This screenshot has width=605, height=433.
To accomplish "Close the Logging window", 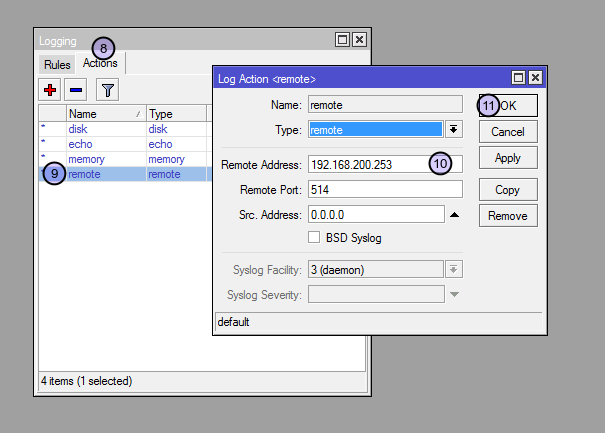I will (x=359, y=40).
